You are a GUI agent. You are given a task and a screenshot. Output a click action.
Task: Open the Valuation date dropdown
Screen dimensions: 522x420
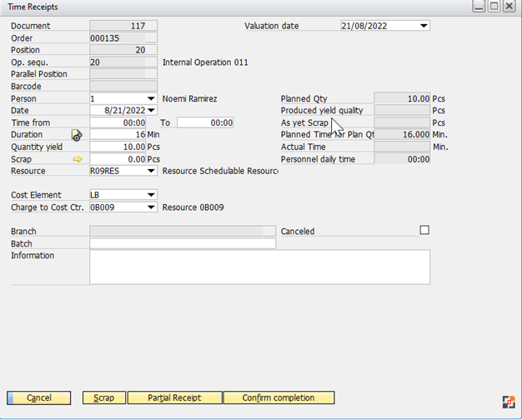(424, 26)
